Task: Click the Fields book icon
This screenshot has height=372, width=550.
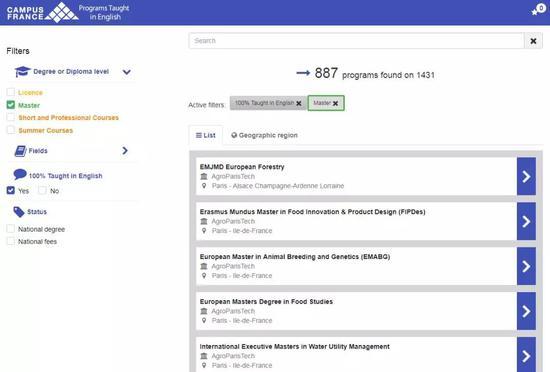Action: [x=20, y=151]
